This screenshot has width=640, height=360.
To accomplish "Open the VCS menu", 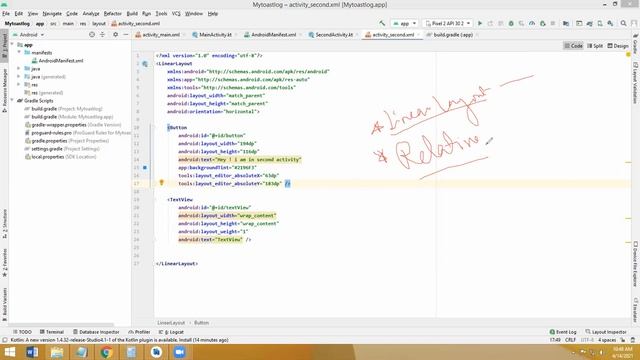I will pyautogui.click(x=176, y=13).
